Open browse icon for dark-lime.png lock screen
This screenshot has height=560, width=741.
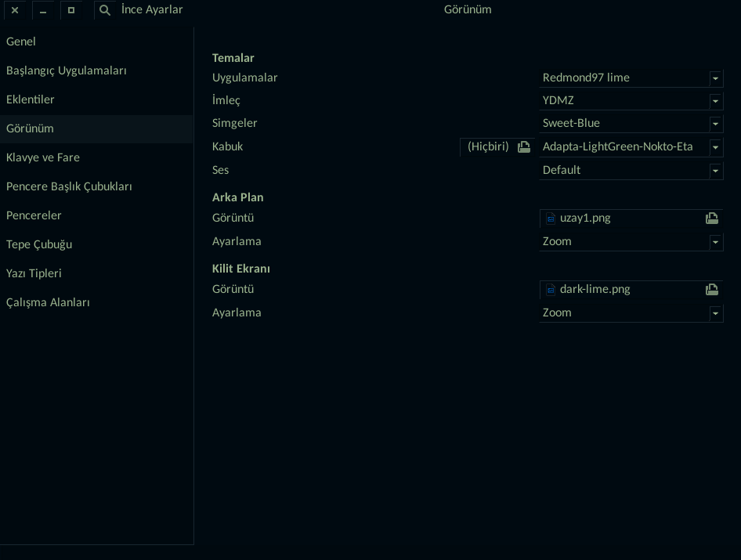click(712, 290)
